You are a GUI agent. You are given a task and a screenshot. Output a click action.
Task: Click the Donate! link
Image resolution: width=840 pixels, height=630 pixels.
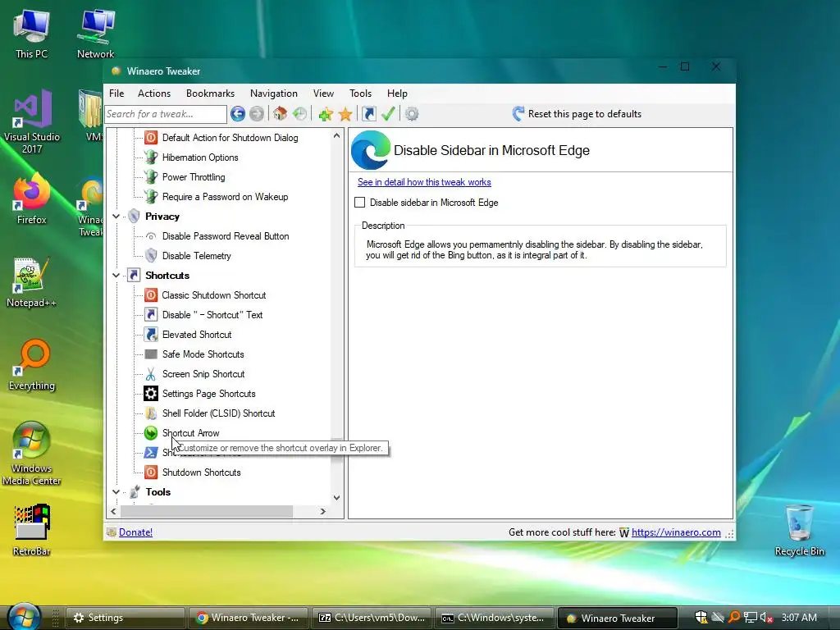(x=135, y=532)
